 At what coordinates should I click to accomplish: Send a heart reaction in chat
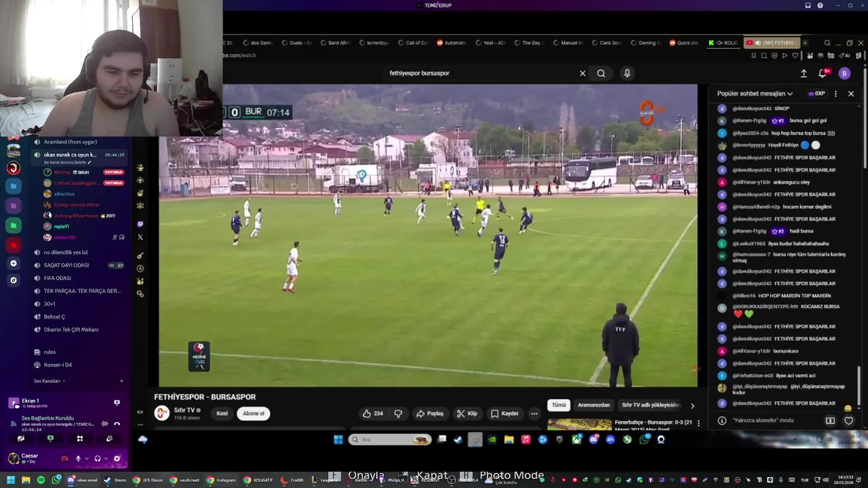(848, 421)
